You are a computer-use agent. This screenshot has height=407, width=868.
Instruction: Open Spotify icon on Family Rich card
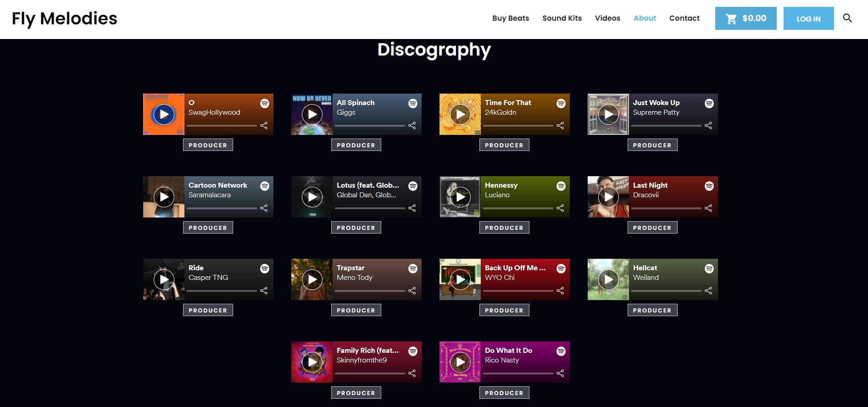click(x=413, y=351)
